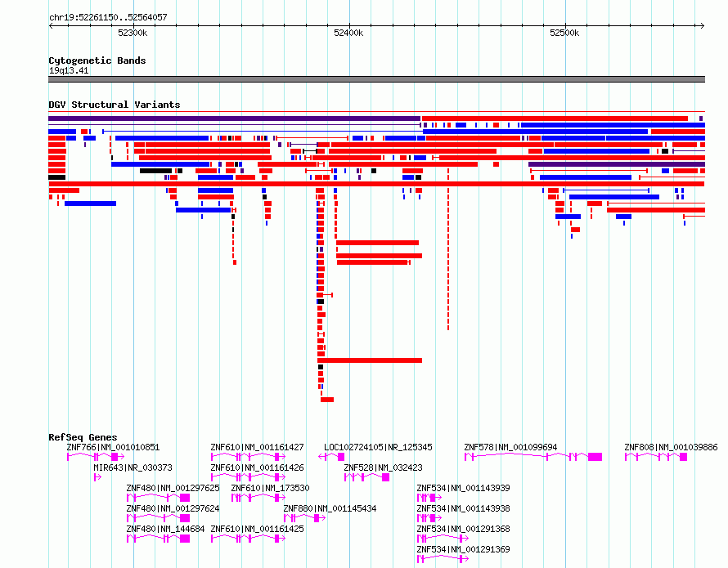Select ZNF610|NM_001161427 transcript label
This screenshot has height=568, width=728.
(x=257, y=447)
